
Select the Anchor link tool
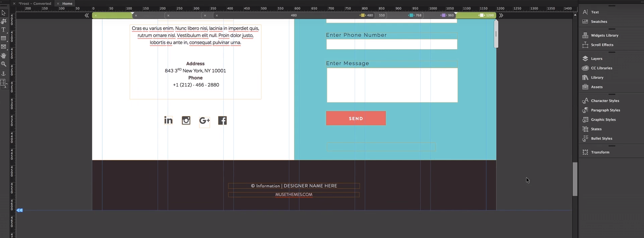coord(4,73)
